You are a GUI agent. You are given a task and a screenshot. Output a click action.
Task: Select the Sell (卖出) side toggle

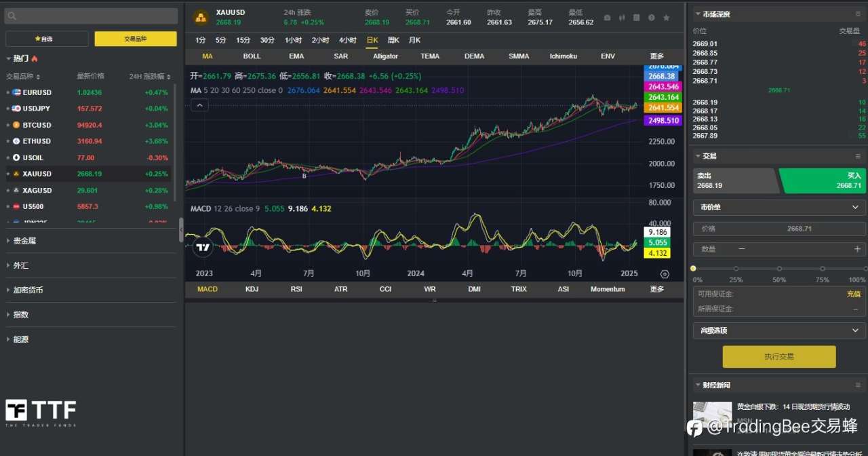735,180
